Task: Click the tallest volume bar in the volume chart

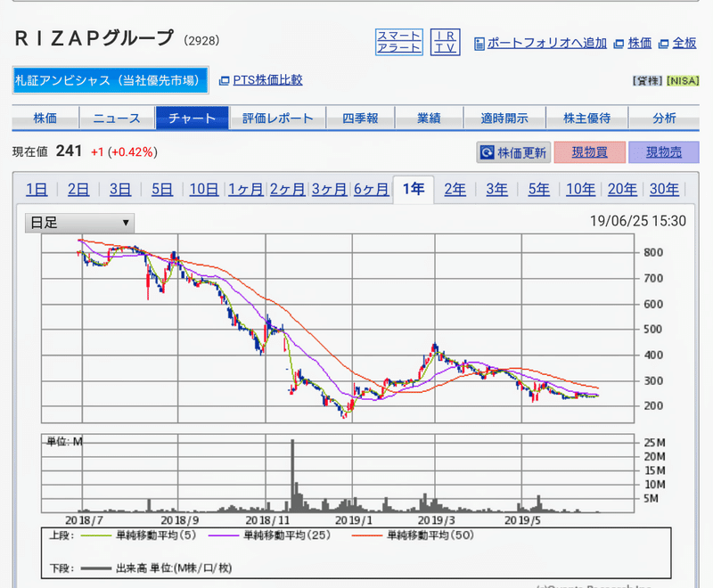Action: pyautogui.click(x=292, y=476)
